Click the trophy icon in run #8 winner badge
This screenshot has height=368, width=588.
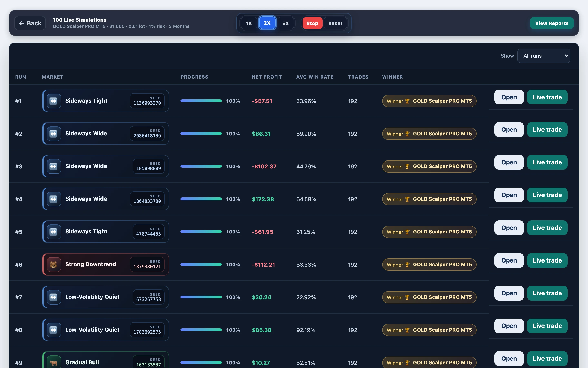pyautogui.click(x=407, y=330)
